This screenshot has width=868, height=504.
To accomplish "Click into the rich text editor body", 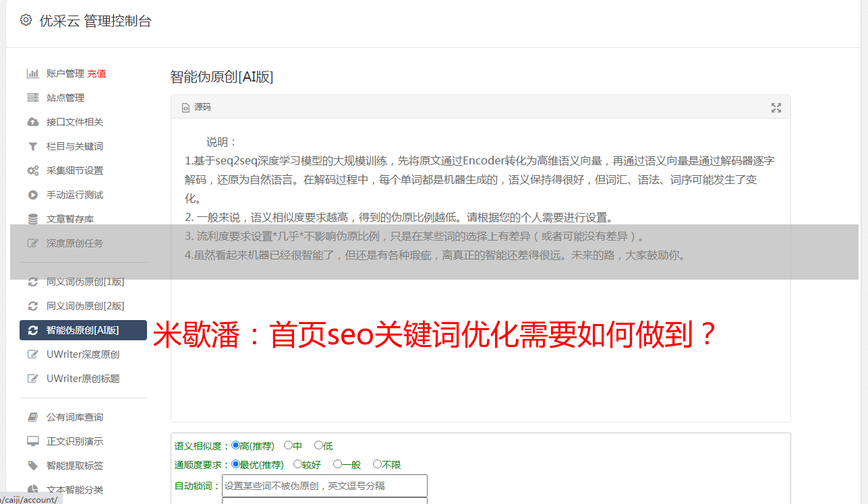I will [480, 270].
